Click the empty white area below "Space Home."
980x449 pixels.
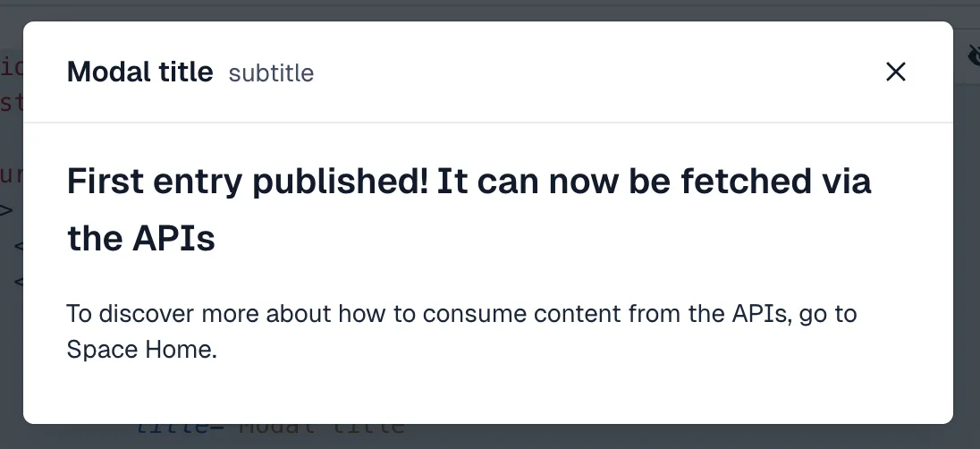490,392
